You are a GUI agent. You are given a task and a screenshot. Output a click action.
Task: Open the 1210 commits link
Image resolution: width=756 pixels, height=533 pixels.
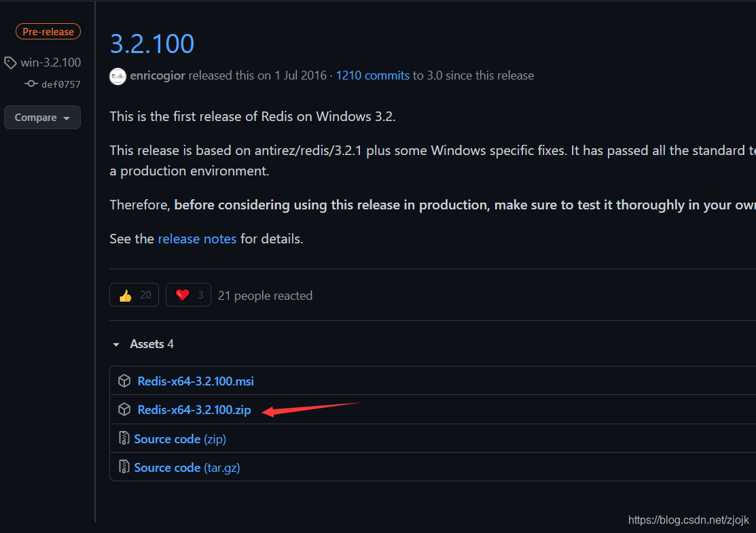click(x=373, y=75)
